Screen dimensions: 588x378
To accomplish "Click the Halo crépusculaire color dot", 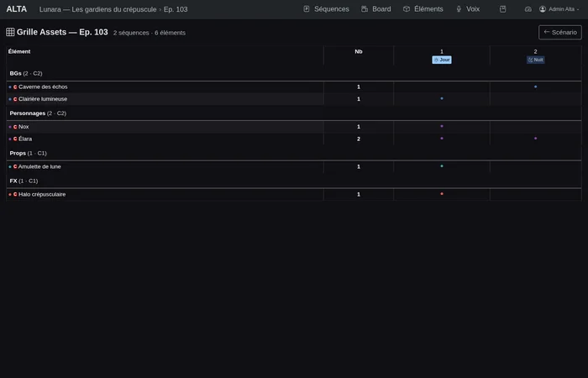I will (x=9, y=194).
